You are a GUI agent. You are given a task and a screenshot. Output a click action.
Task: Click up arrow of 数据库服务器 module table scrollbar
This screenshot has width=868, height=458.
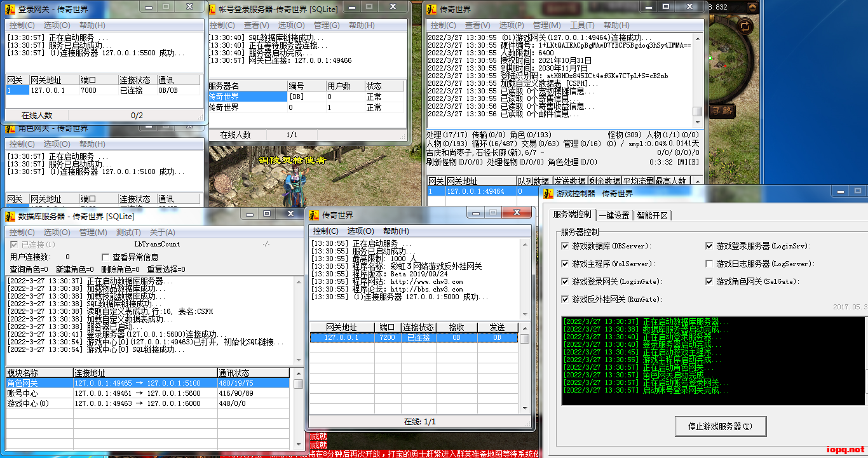pyautogui.click(x=297, y=374)
